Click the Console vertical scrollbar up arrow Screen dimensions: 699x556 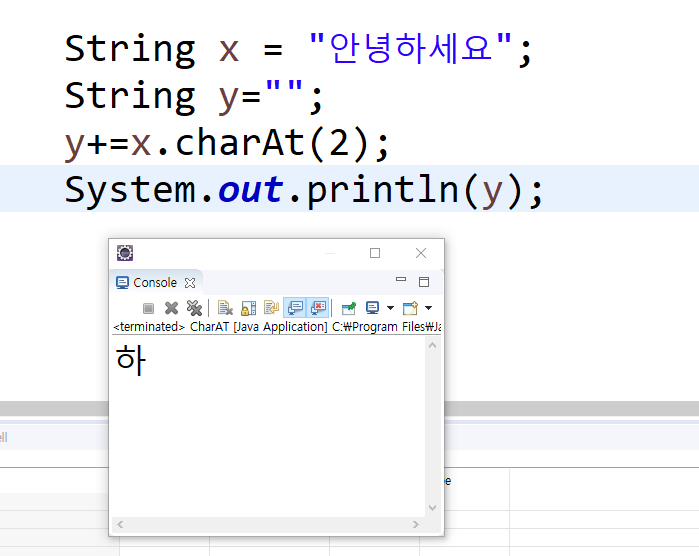[432, 346]
